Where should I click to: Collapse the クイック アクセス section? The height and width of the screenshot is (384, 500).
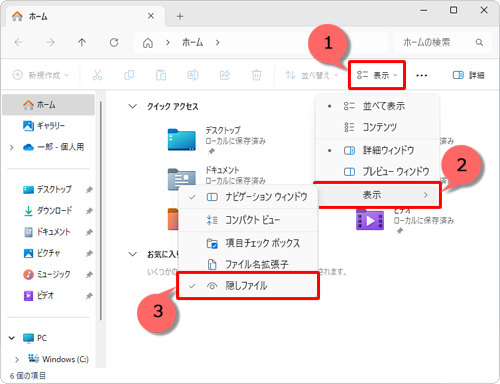133,106
